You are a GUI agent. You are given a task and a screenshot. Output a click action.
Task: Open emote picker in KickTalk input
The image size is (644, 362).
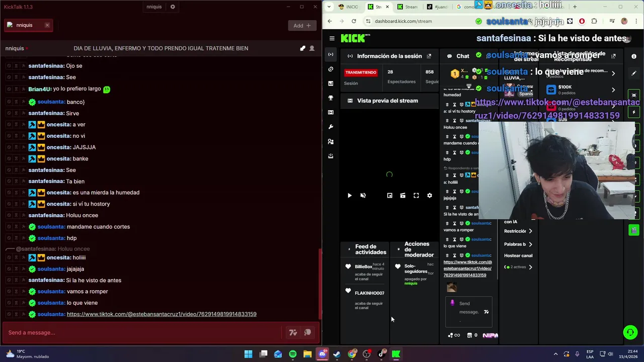point(293,332)
